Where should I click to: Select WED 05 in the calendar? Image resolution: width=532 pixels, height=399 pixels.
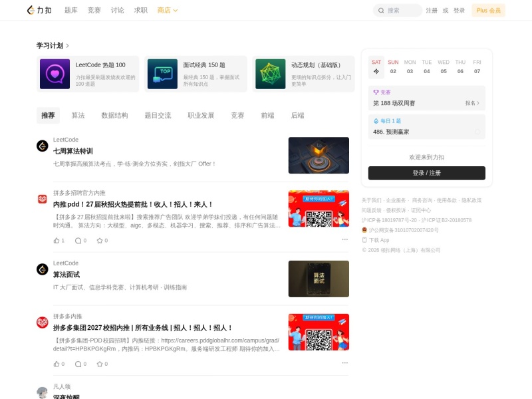tap(444, 67)
